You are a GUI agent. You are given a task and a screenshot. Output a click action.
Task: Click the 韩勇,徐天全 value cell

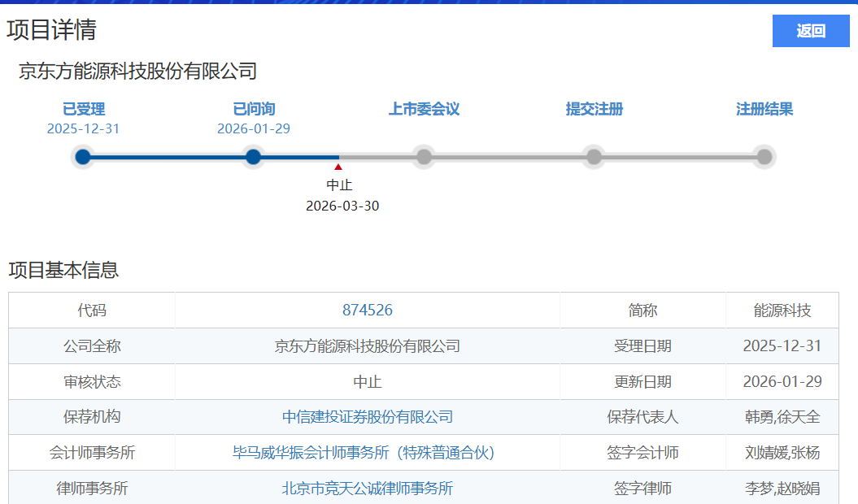[782, 417]
